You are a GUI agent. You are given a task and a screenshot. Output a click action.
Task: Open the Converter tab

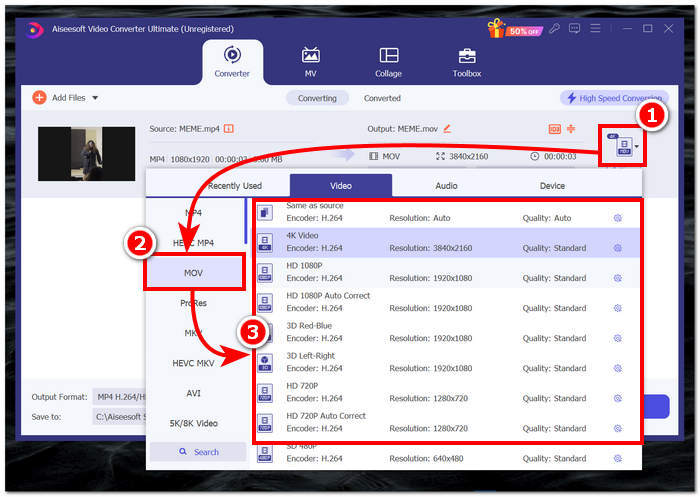[232, 62]
